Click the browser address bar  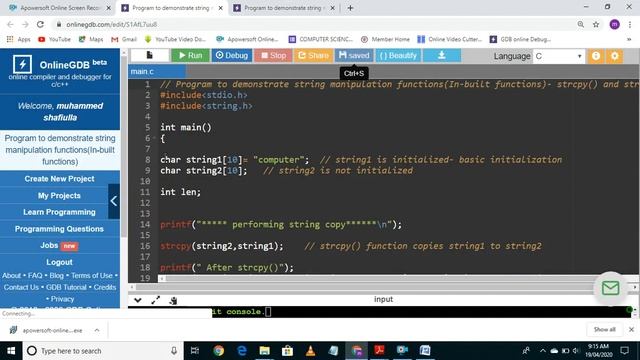(314, 24)
